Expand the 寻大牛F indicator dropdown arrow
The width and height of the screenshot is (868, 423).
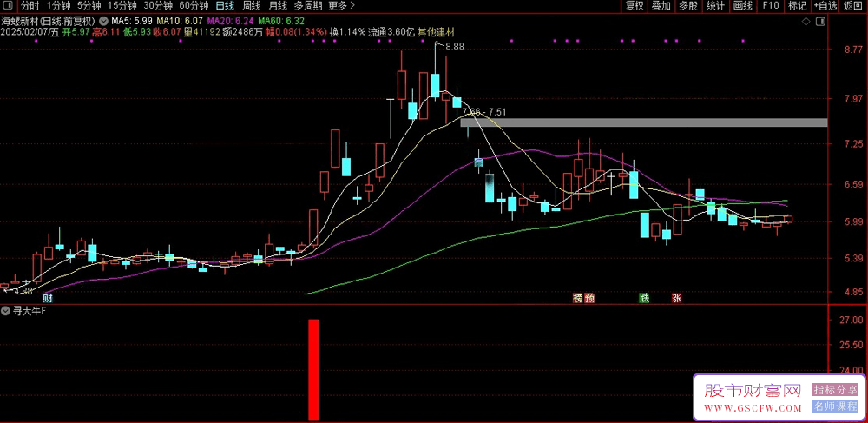point(5,310)
